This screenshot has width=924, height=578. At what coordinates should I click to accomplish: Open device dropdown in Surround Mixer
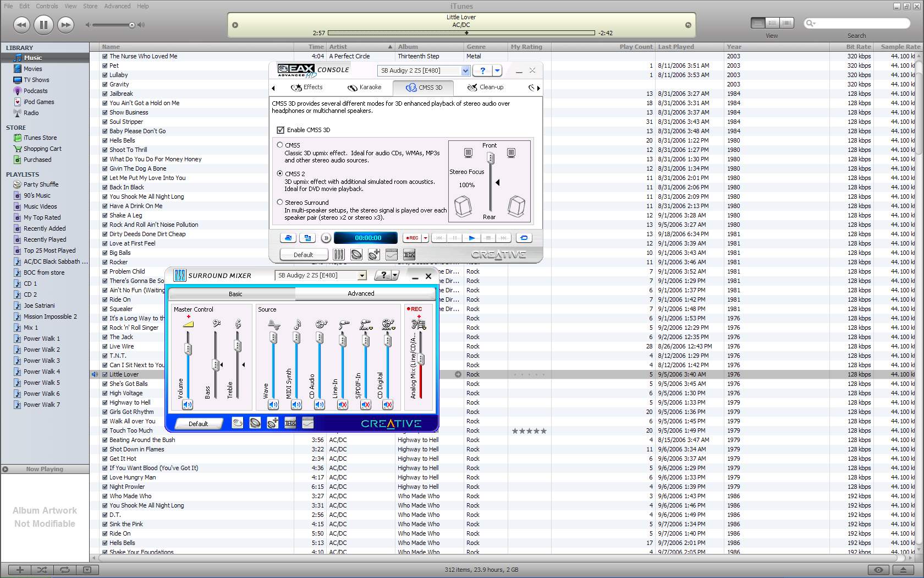click(362, 275)
